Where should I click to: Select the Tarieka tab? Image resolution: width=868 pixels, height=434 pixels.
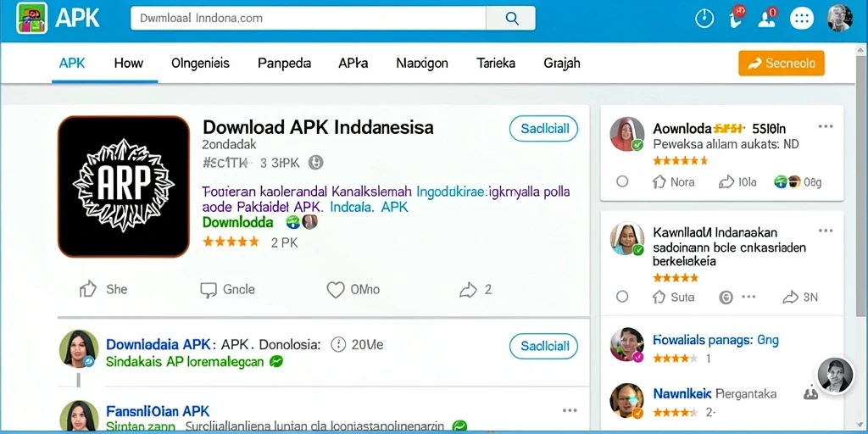(495, 63)
